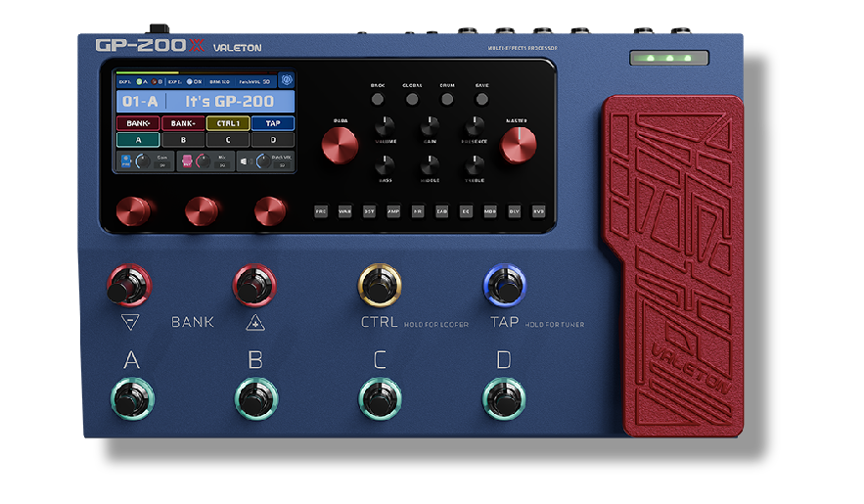Toggle the EQ module button
This screenshot has width=864, height=504.
(466, 211)
